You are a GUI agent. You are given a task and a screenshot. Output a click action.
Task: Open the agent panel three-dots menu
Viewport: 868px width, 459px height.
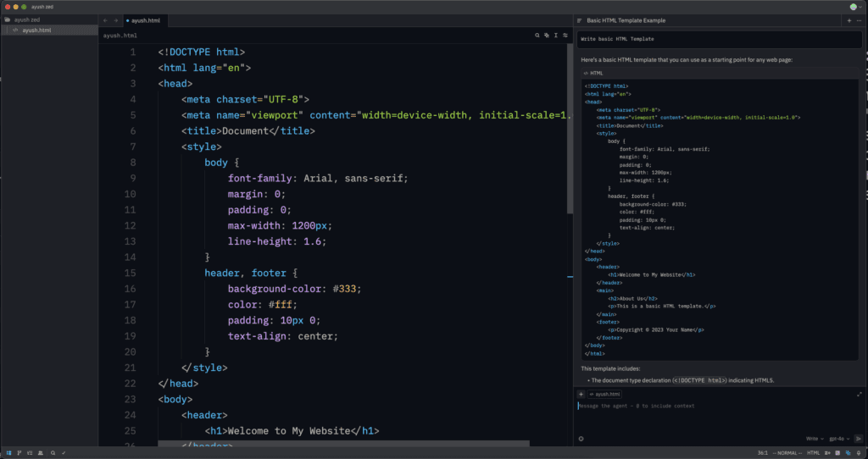859,20
